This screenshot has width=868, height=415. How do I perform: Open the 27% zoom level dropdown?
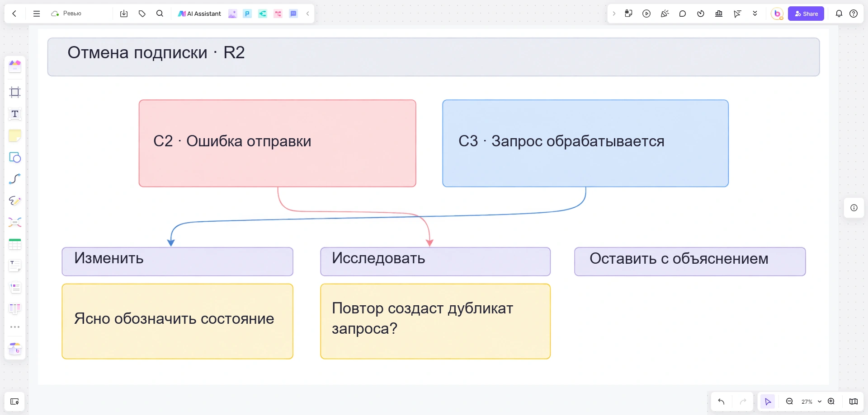(811, 401)
